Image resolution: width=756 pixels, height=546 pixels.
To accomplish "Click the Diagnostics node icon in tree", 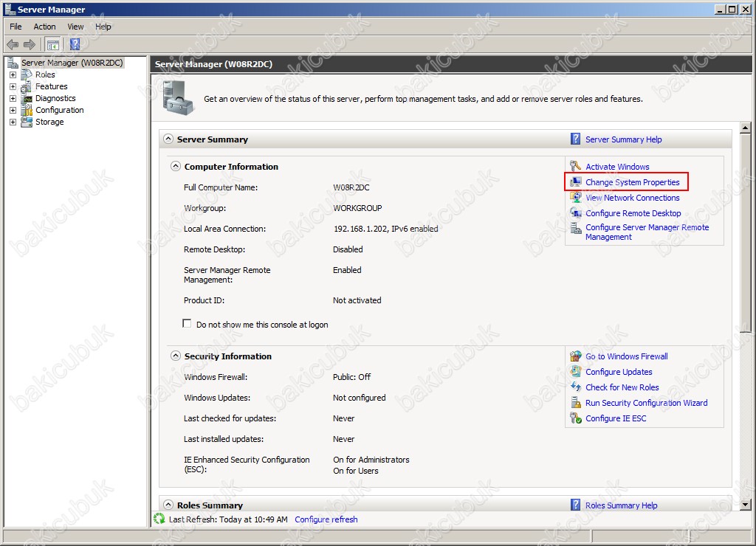I will 27,98.
